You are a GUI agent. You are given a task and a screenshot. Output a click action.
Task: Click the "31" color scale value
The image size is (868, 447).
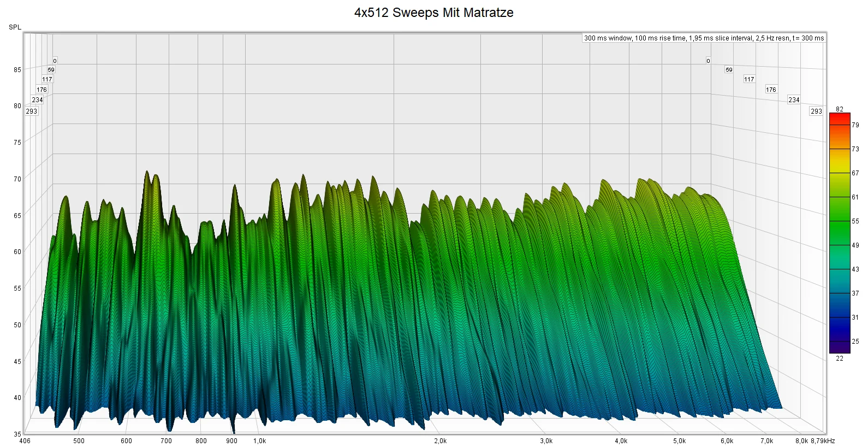tap(855, 317)
